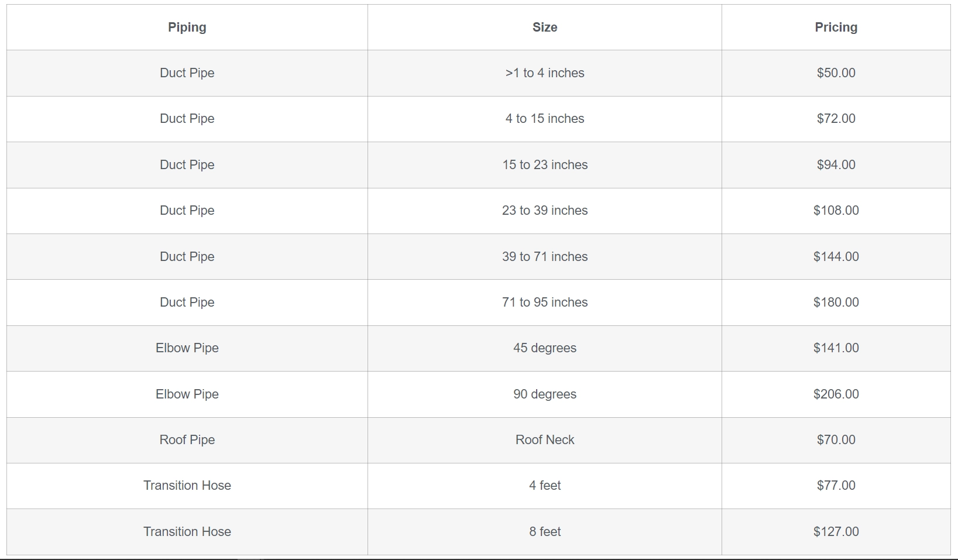Click the Roof Pipe cell
Screen dimensions: 958x560
click(187, 440)
